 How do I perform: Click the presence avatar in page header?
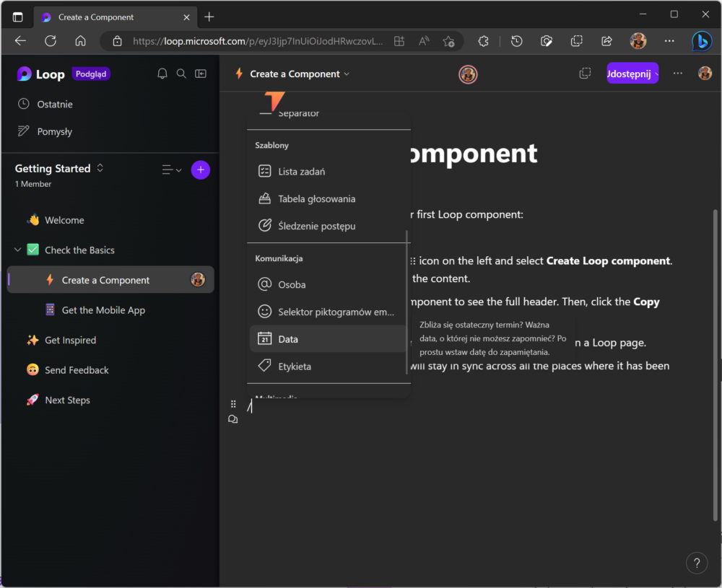tap(468, 74)
